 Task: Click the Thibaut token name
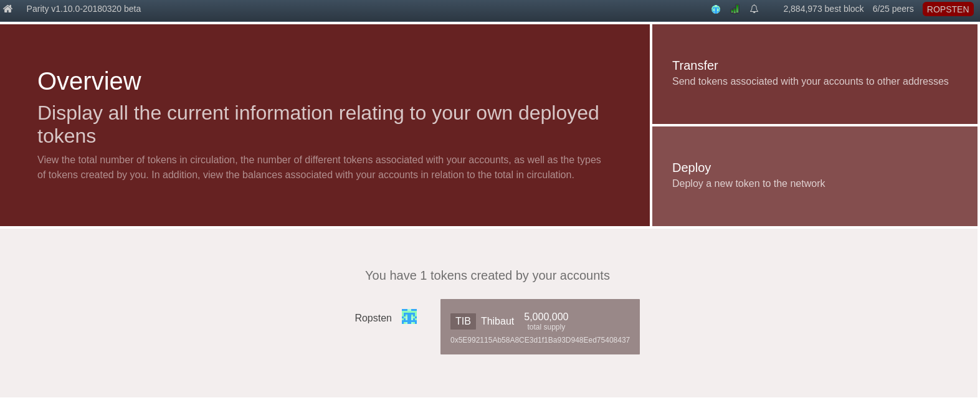tap(497, 321)
